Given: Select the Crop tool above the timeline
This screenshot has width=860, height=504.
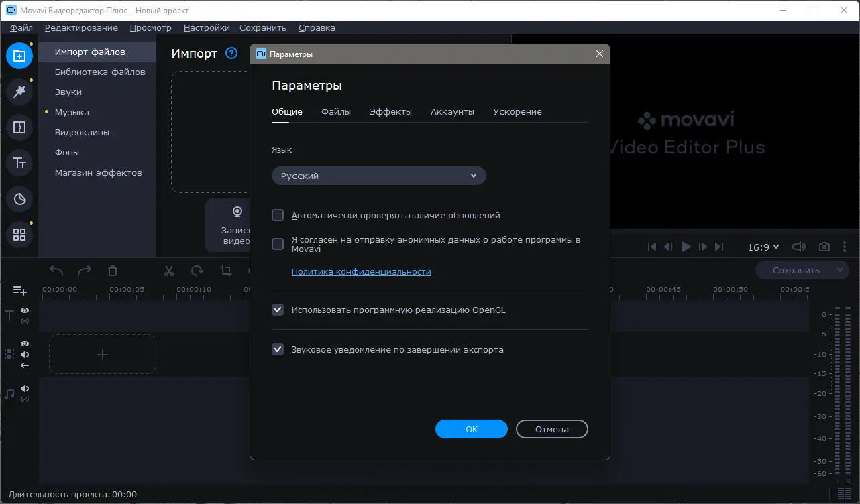Looking at the screenshot, I should pyautogui.click(x=225, y=270).
